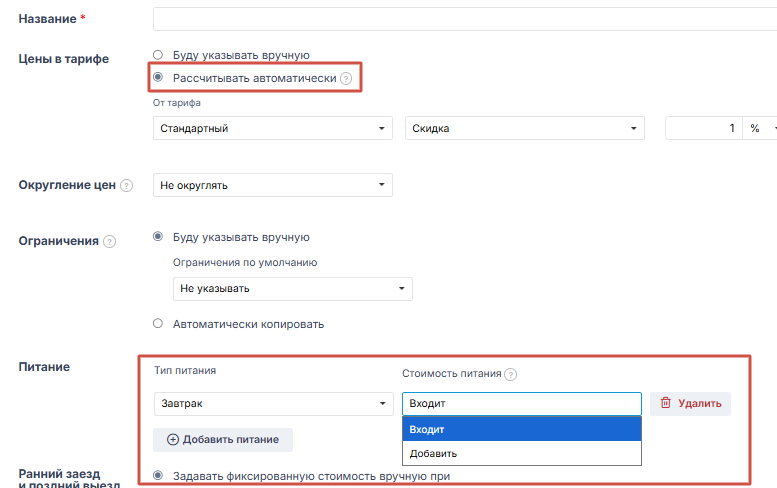
Task: Click help icon beside Ограничения label
Action: (109, 241)
